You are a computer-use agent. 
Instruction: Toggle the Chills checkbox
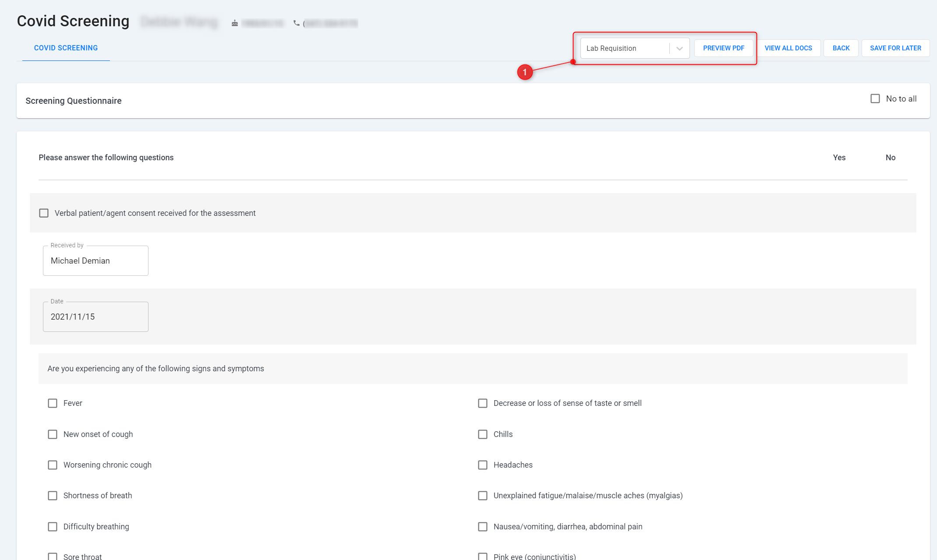(483, 434)
